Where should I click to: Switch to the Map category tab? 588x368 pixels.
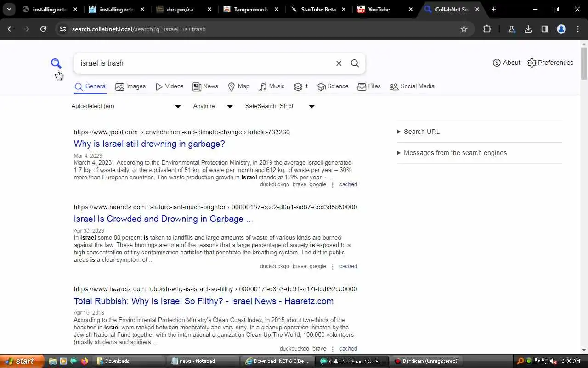[239, 86]
